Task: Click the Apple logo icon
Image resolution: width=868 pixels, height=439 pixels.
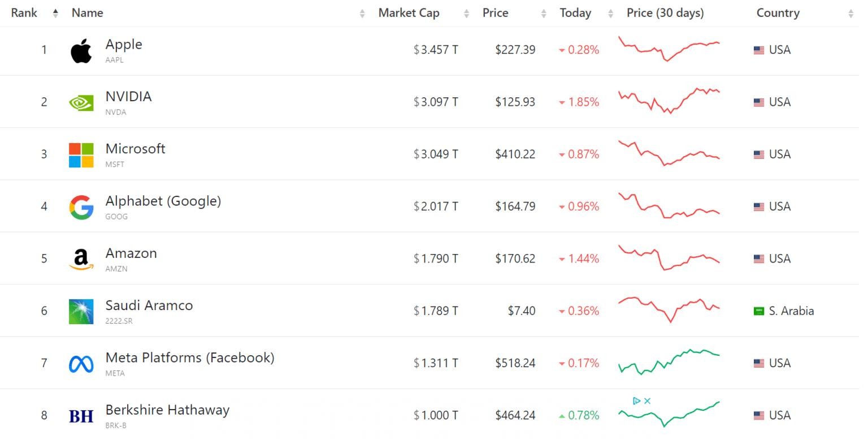Action: tap(81, 51)
